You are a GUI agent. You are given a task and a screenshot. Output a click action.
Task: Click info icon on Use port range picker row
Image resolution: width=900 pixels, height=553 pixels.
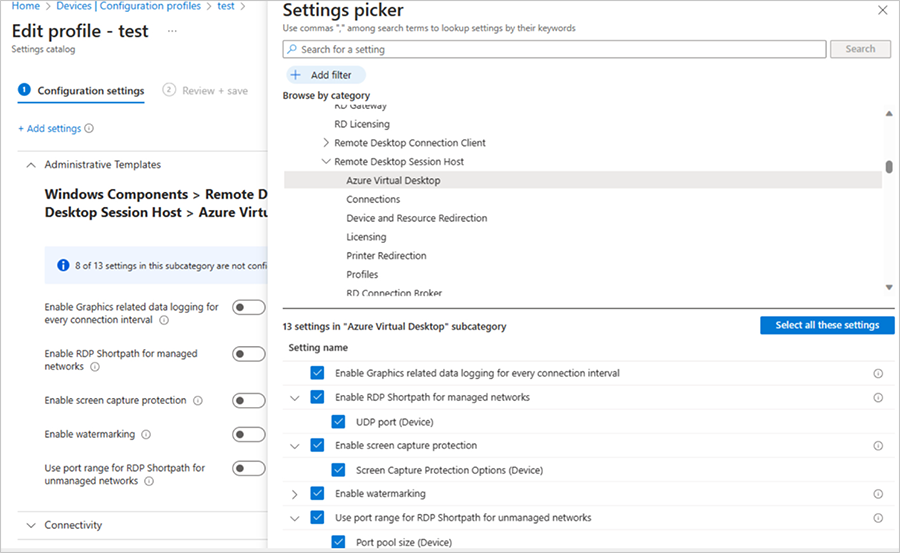tap(878, 519)
